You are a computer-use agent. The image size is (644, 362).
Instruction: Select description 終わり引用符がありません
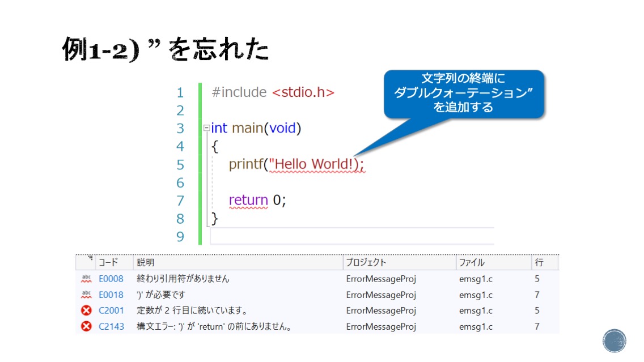[x=183, y=279]
